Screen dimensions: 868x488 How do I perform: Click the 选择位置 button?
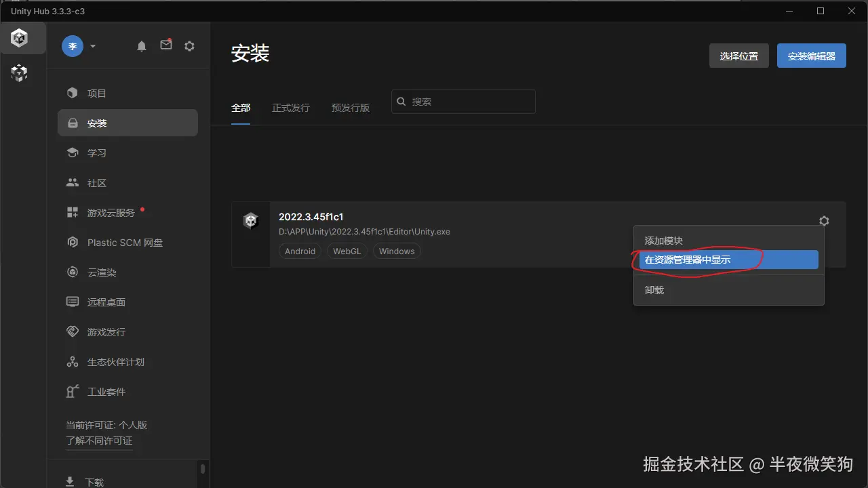(x=739, y=56)
